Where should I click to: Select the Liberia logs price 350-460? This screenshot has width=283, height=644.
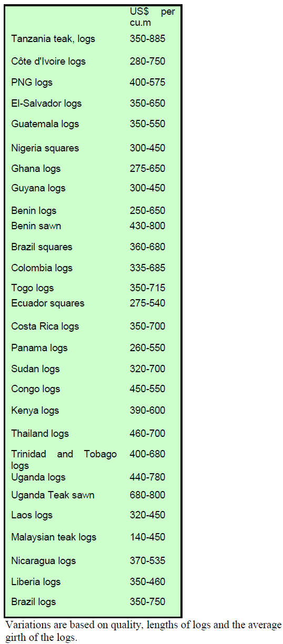[x=147, y=582]
